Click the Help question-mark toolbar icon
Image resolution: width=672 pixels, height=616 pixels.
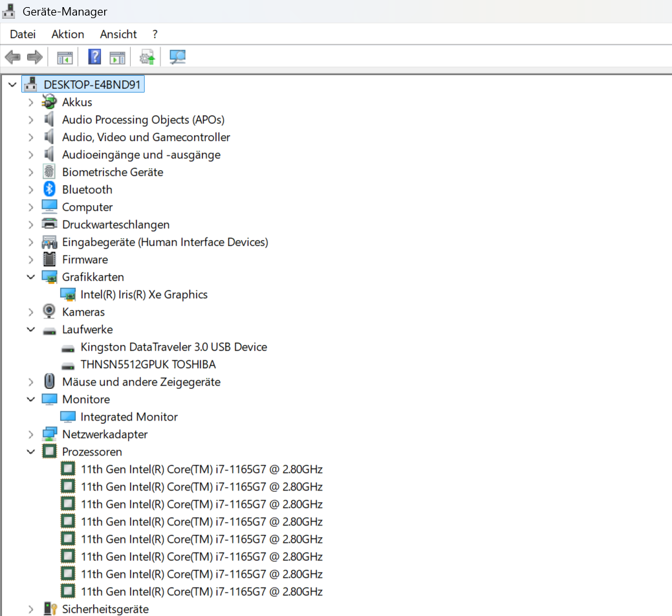point(94,57)
